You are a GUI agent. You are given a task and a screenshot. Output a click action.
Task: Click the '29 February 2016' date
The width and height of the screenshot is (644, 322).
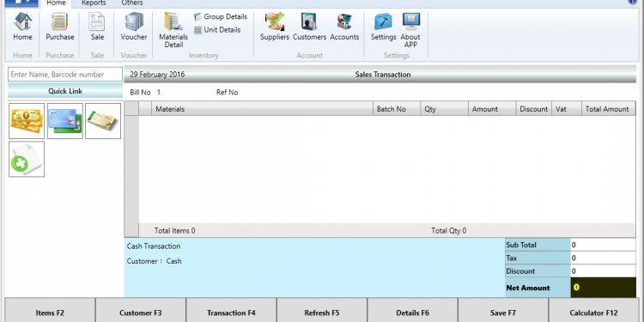coord(157,75)
